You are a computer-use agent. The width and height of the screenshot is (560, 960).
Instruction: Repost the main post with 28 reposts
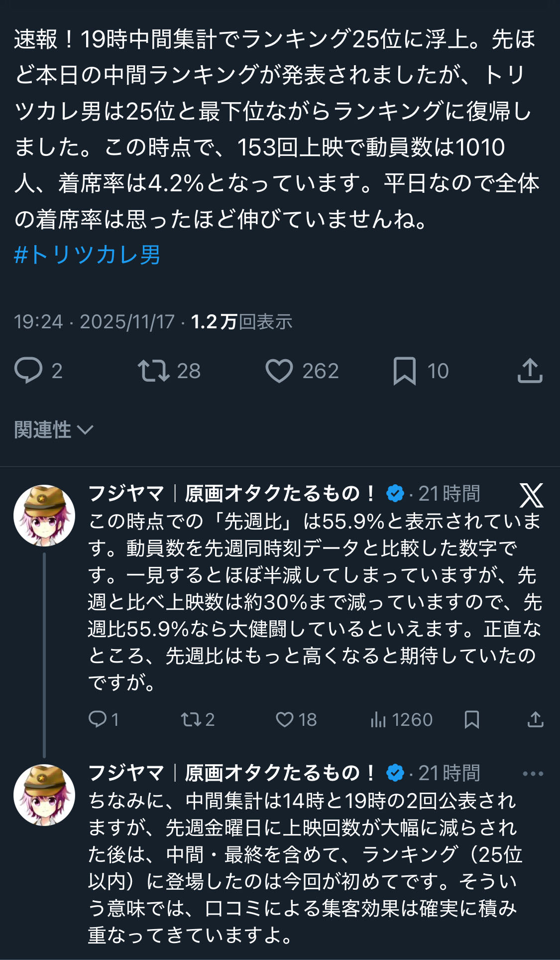click(153, 371)
